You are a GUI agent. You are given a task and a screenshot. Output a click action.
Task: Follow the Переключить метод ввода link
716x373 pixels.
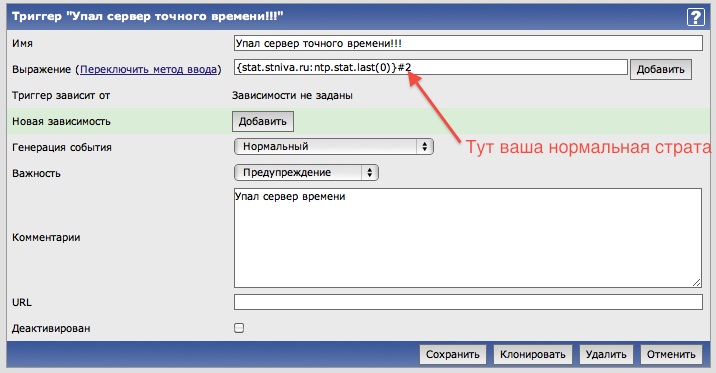148,69
